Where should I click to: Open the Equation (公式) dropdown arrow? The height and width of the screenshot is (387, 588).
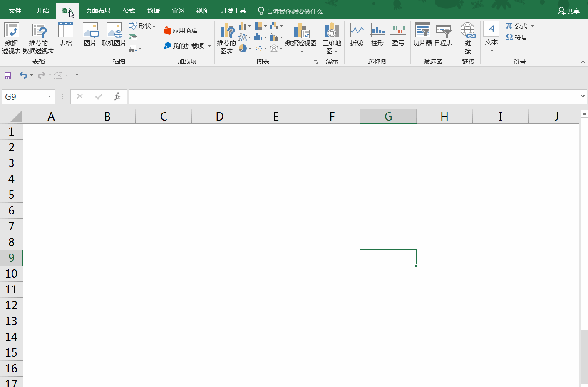click(x=533, y=26)
